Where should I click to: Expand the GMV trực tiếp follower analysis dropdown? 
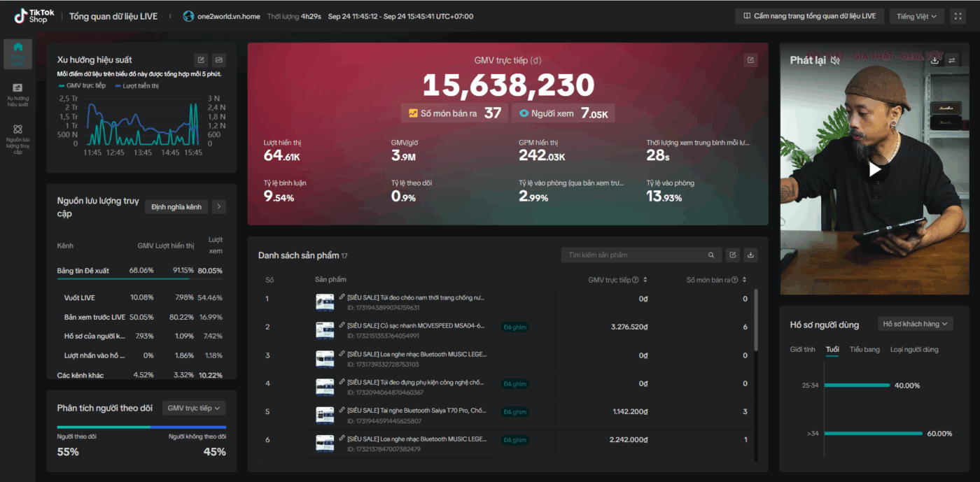click(x=194, y=408)
